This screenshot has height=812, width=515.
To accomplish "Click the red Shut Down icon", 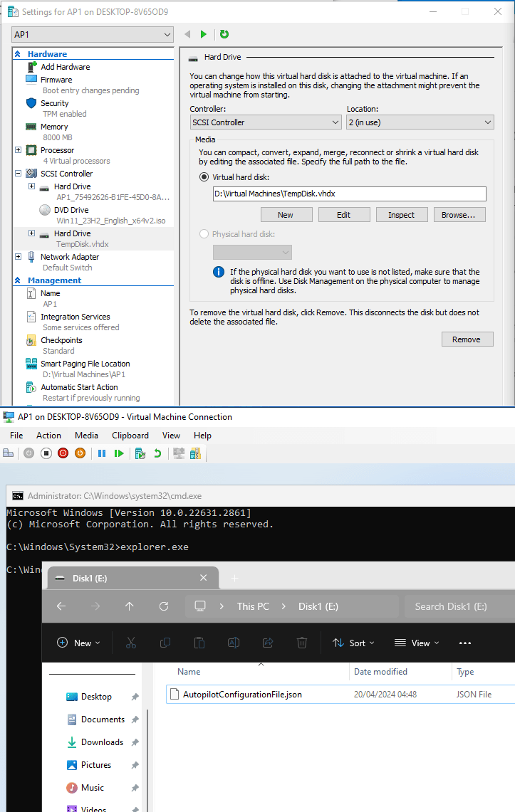I will tap(63, 453).
